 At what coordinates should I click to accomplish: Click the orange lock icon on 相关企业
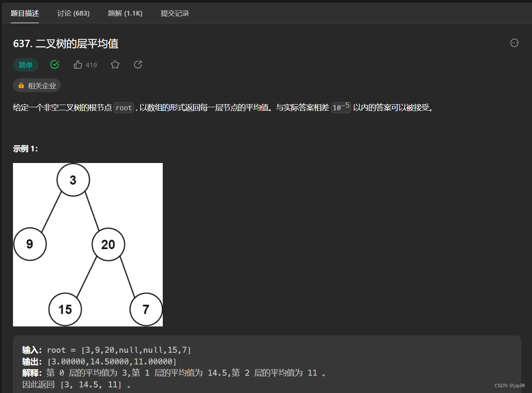[x=21, y=85]
